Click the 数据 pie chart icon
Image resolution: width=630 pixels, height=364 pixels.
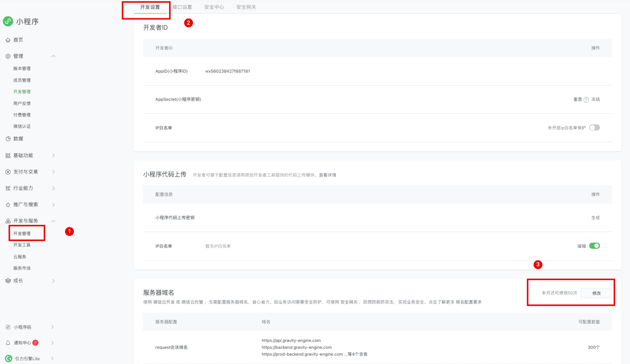8,139
